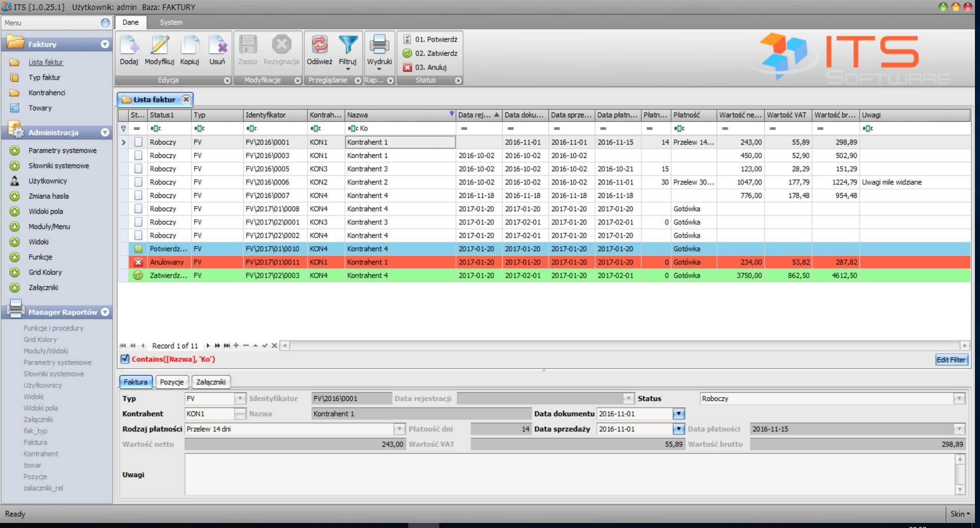Collapse the Administracja sidebar section

(105, 133)
